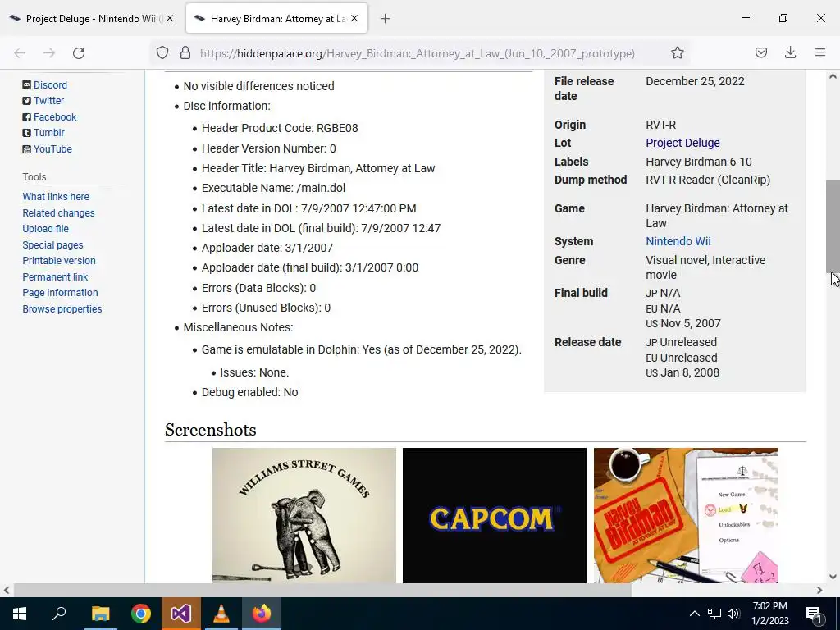Open File Explorer from the taskbar
Viewport: 840px width, 630px height.
click(x=100, y=614)
